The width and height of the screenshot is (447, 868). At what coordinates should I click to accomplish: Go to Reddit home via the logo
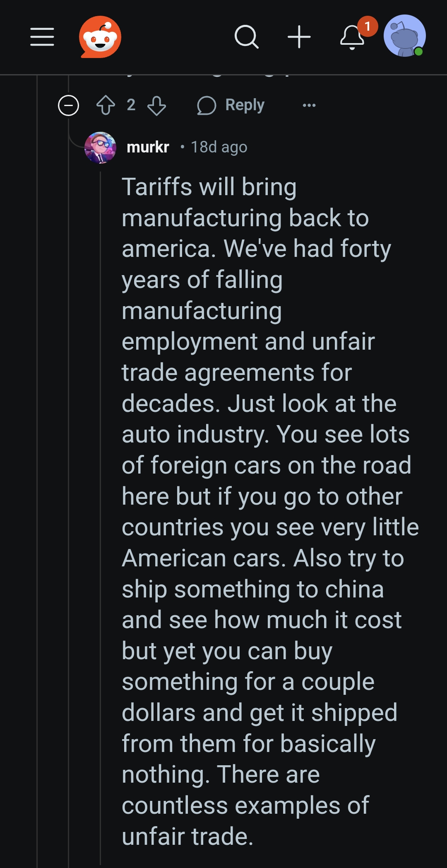[100, 37]
